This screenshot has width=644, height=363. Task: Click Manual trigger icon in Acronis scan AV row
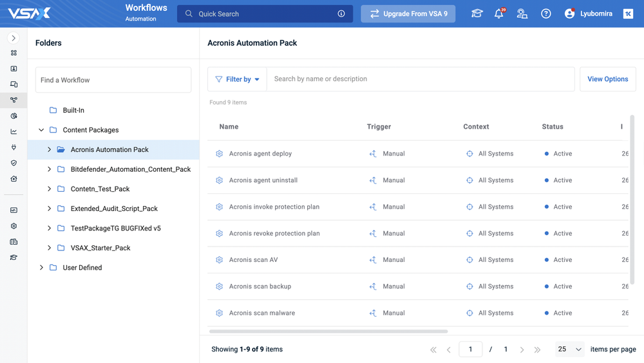(x=373, y=260)
